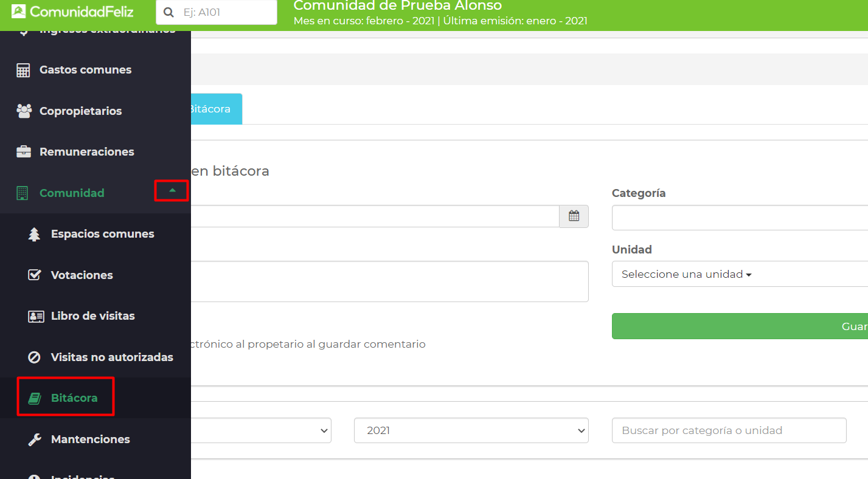Image resolution: width=868 pixels, height=479 pixels.
Task: Click the tree icon for Espacios comunes
Action: pyautogui.click(x=35, y=235)
